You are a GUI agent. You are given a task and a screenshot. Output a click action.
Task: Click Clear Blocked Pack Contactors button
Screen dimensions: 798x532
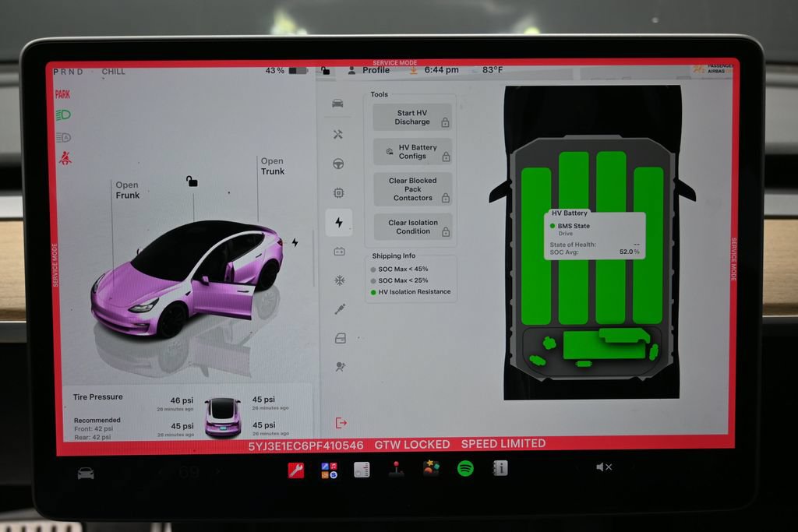click(413, 189)
